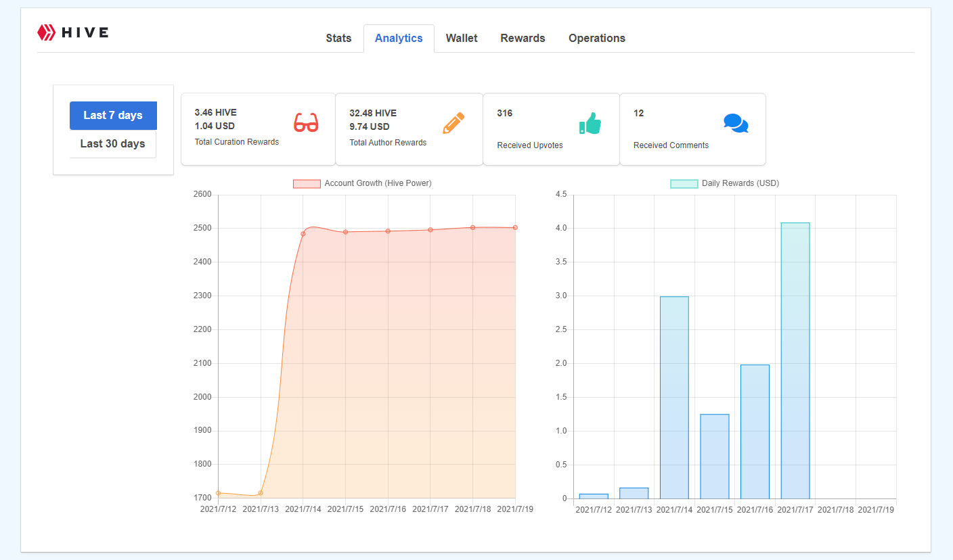This screenshot has width=953, height=560.
Task: Go to the Rewards tab
Action: [523, 39]
